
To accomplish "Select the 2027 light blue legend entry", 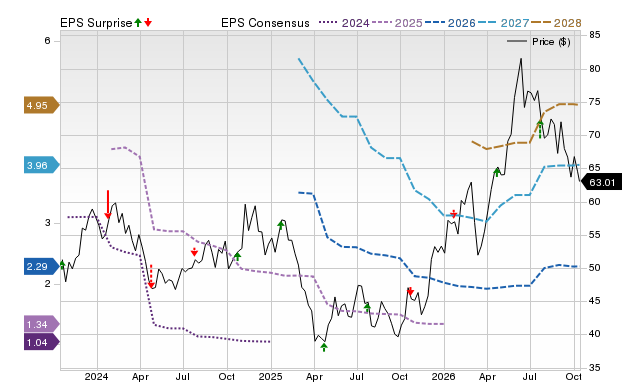I will 503,23.
